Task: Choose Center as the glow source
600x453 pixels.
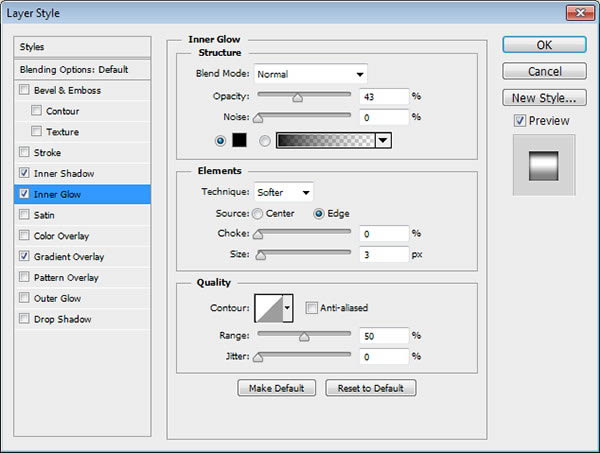Action: click(258, 213)
